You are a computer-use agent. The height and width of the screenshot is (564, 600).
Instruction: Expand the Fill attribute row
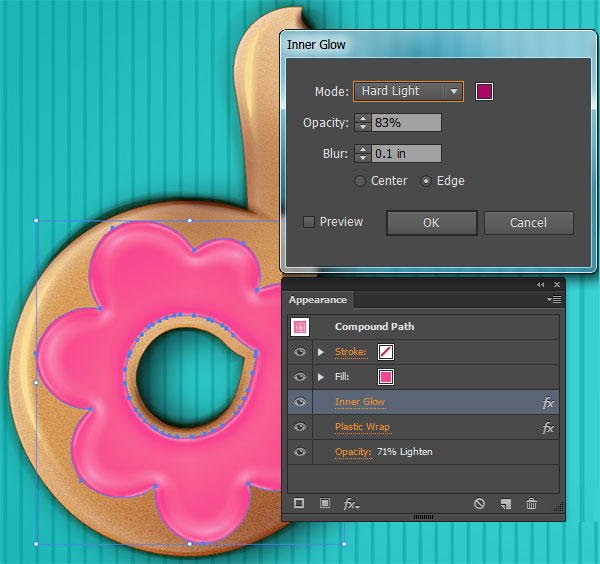click(x=321, y=377)
